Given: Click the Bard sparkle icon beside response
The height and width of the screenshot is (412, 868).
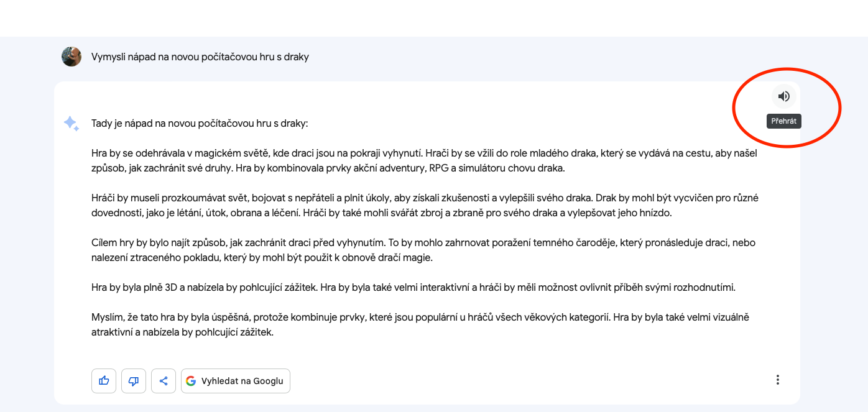Looking at the screenshot, I should [72, 123].
